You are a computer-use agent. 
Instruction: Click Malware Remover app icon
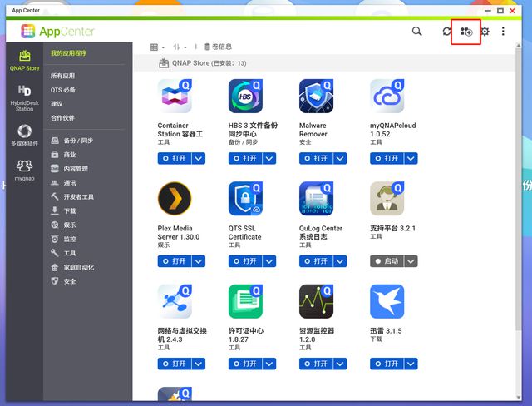tap(316, 96)
